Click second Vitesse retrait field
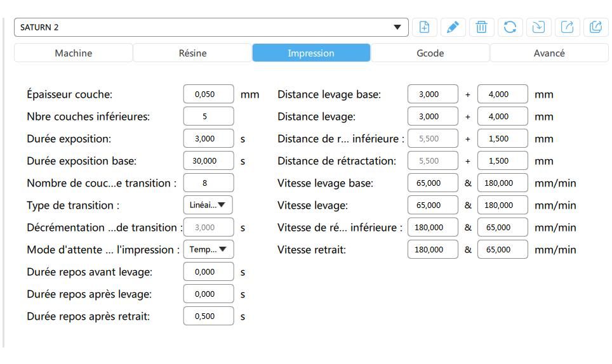Screen dimensions: 612x364 click(502, 249)
